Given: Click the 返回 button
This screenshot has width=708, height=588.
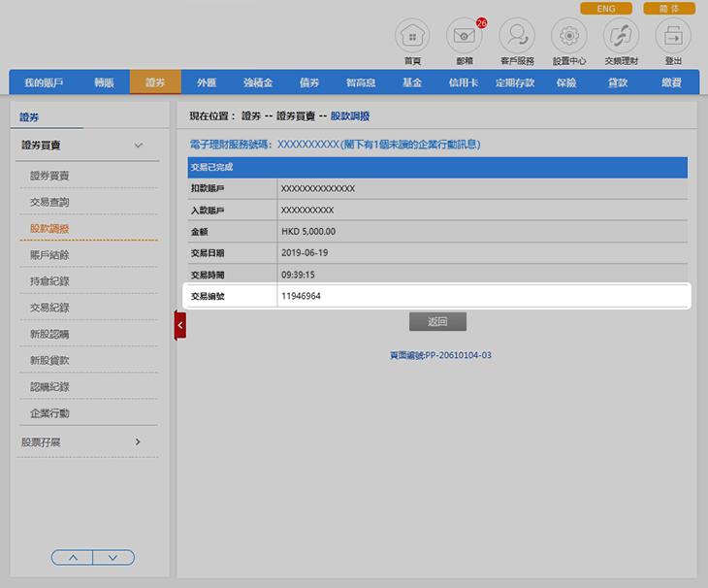Looking at the screenshot, I should pyautogui.click(x=437, y=321).
